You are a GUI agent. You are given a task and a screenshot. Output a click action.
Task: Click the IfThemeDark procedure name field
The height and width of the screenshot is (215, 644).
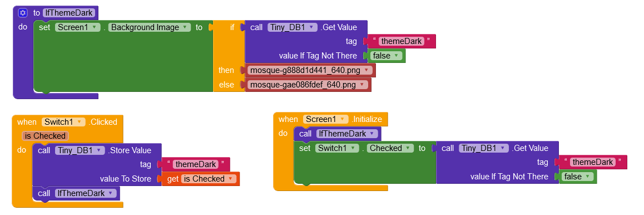69,13
